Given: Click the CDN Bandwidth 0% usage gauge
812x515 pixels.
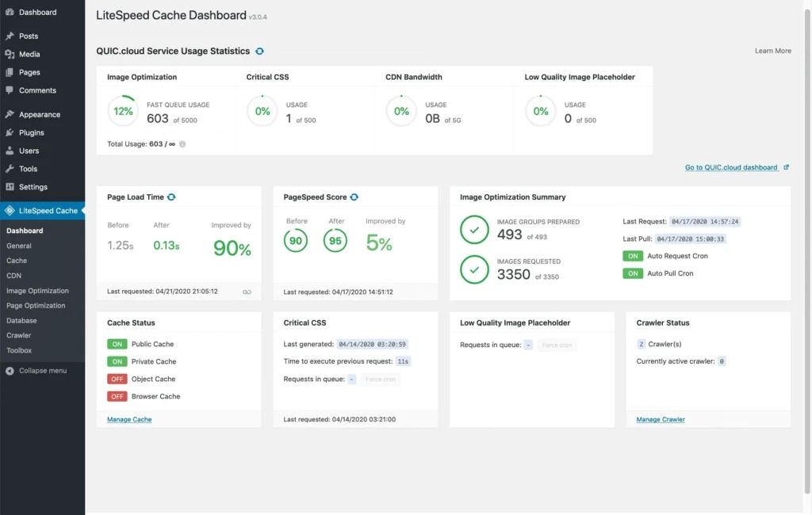Looking at the screenshot, I should coord(401,111).
